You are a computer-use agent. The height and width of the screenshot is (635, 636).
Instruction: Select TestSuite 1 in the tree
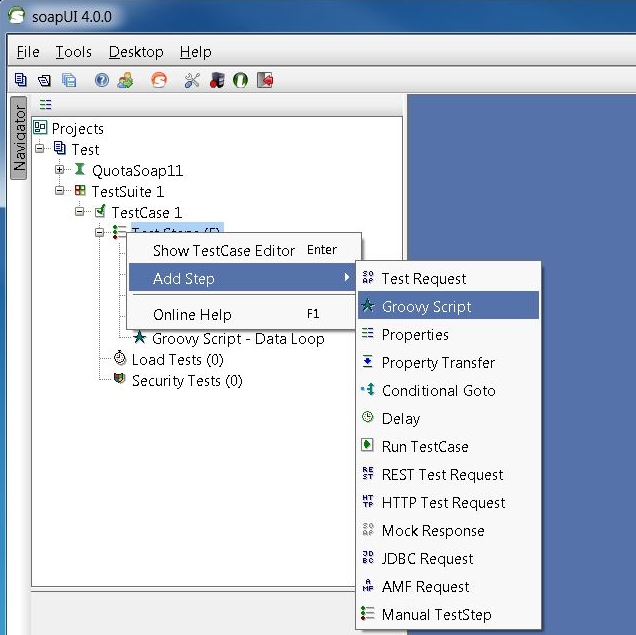(x=128, y=191)
